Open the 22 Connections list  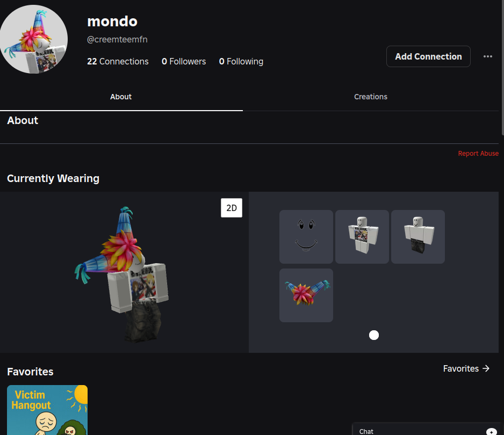tap(118, 61)
